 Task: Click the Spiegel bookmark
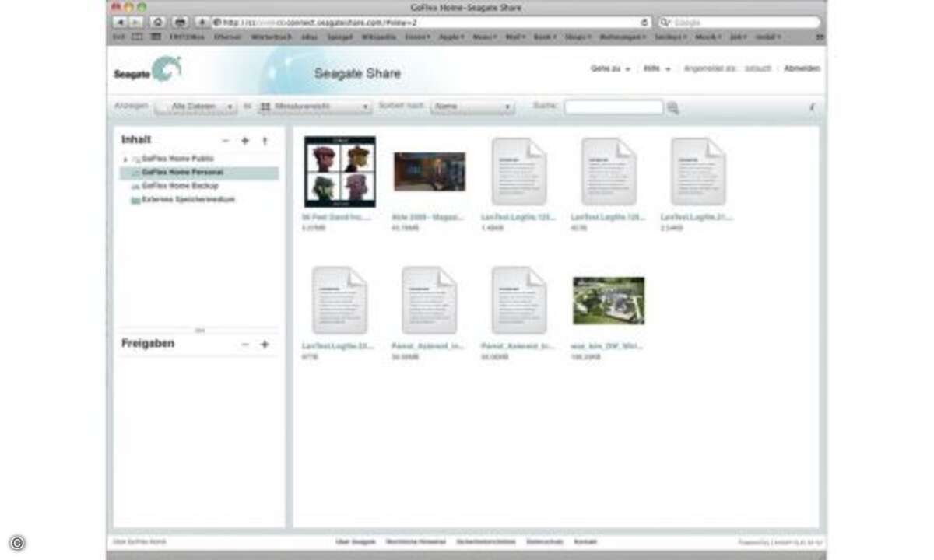pyautogui.click(x=339, y=37)
